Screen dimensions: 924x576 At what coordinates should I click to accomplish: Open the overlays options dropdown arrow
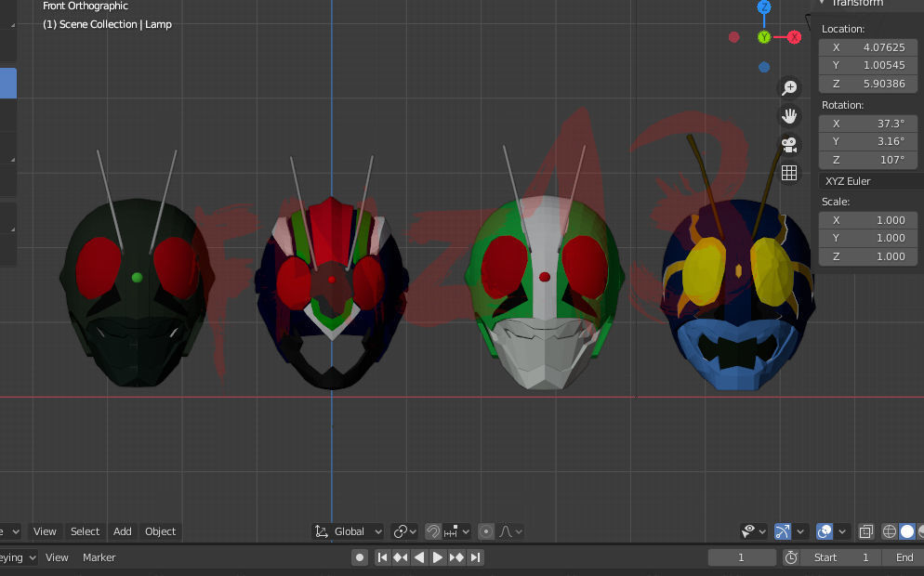pos(842,531)
